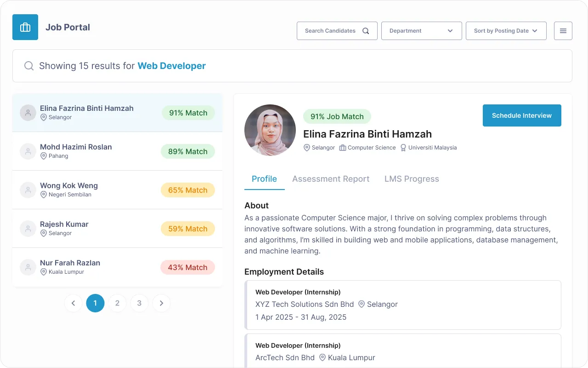Screen dimensions: 588x368
Task: Switch to the Assessment Report tab
Action: point(331,179)
